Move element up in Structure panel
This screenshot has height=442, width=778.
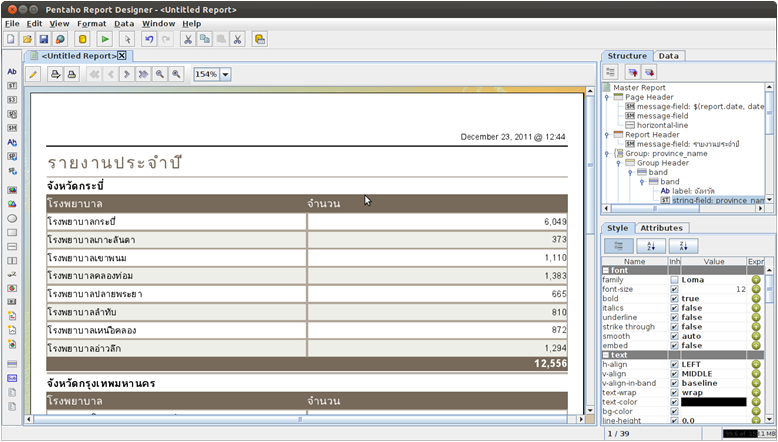coord(633,72)
